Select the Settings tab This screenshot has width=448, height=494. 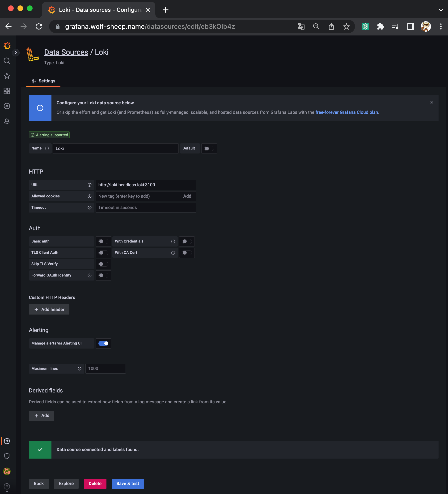[x=43, y=81]
